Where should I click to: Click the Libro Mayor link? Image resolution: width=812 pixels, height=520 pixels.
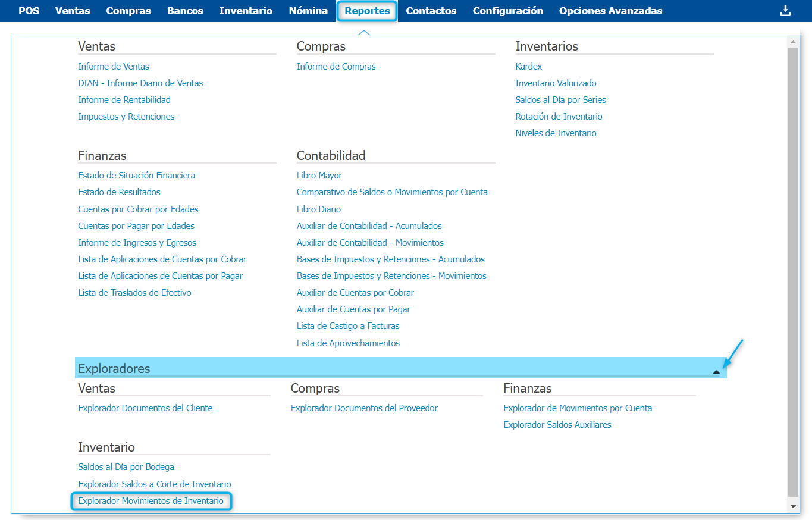[x=319, y=176]
